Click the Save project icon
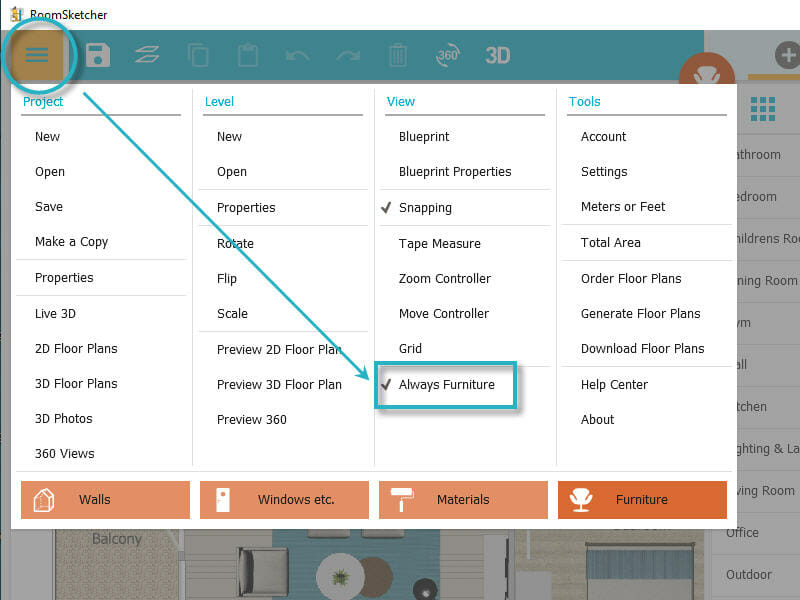800x600 pixels. pyautogui.click(x=96, y=55)
